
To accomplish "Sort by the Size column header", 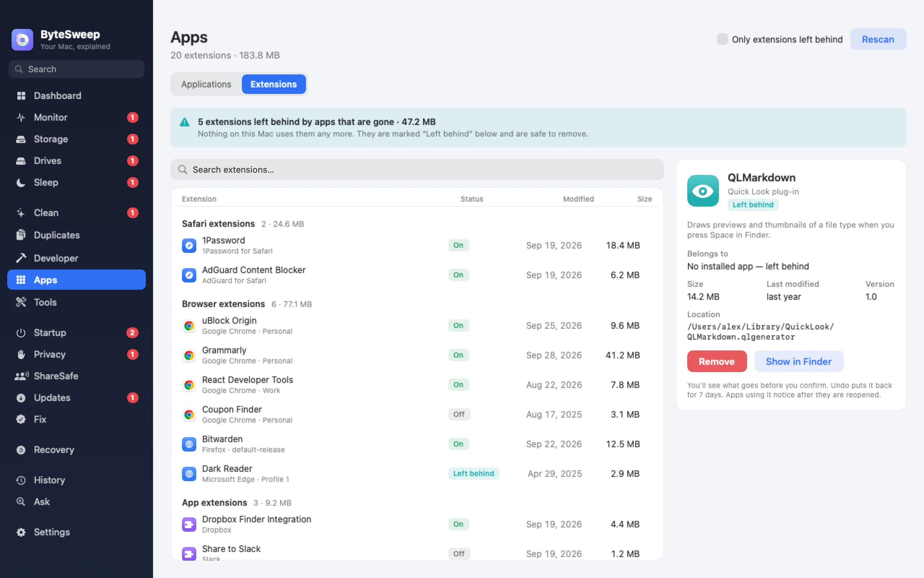I will pyautogui.click(x=644, y=199).
